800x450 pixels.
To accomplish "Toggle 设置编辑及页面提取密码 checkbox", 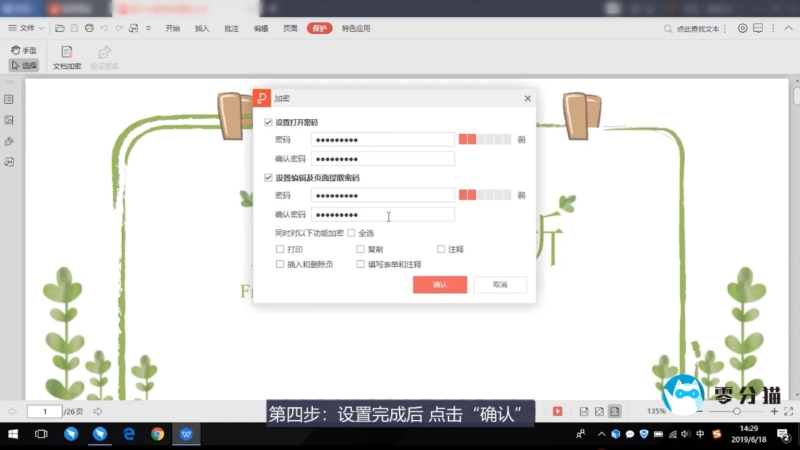I will [x=268, y=178].
